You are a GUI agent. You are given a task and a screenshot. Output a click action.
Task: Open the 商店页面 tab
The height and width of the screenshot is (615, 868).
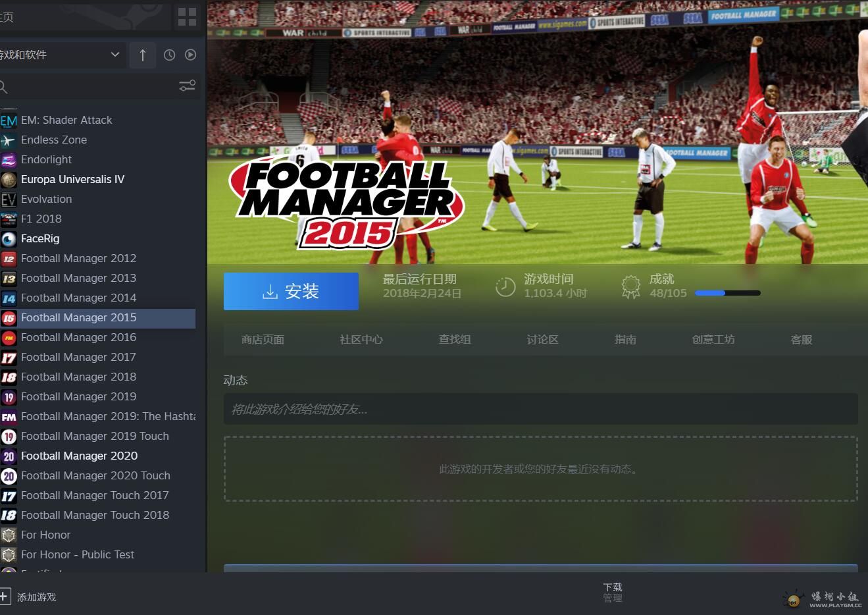point(263,340)
